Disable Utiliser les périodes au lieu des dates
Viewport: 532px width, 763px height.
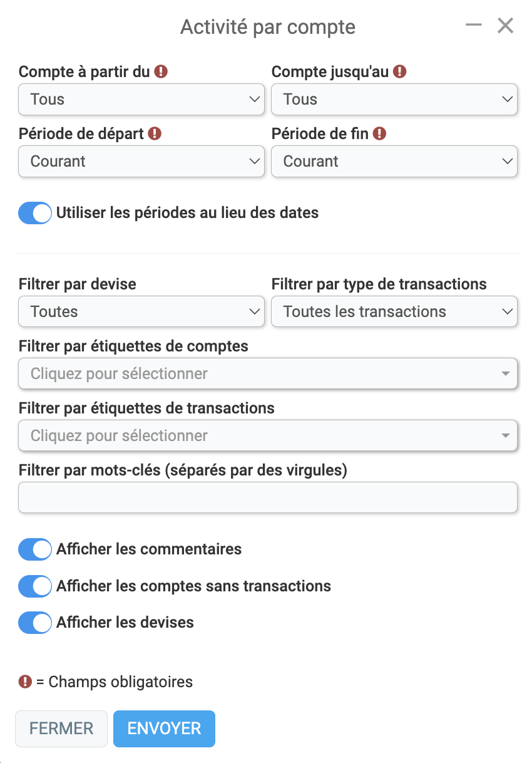[x=35, y=213]
